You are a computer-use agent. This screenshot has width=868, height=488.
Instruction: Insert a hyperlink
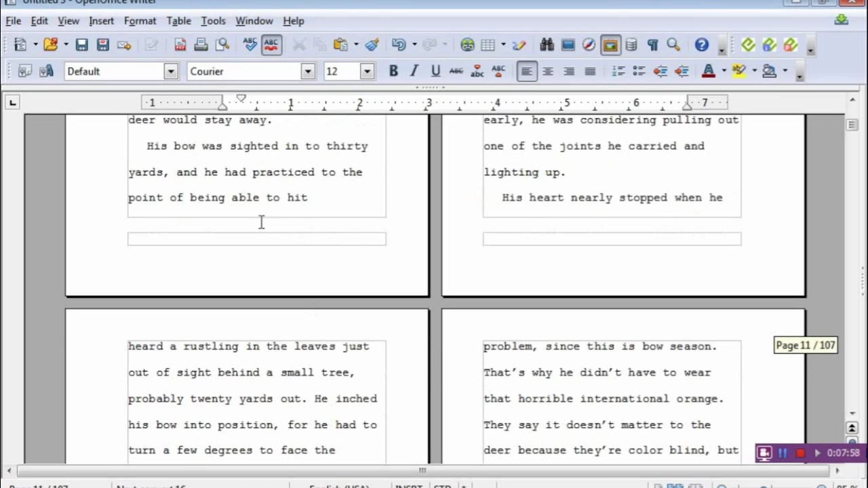pyautogui.click(x=467, y=45)
